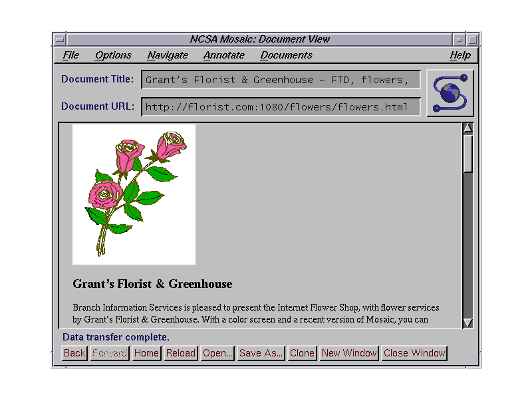The width and height of the screenshot is (532, 399).
Task: Click the greyed-out Forward button
Action: coord(110,353)
